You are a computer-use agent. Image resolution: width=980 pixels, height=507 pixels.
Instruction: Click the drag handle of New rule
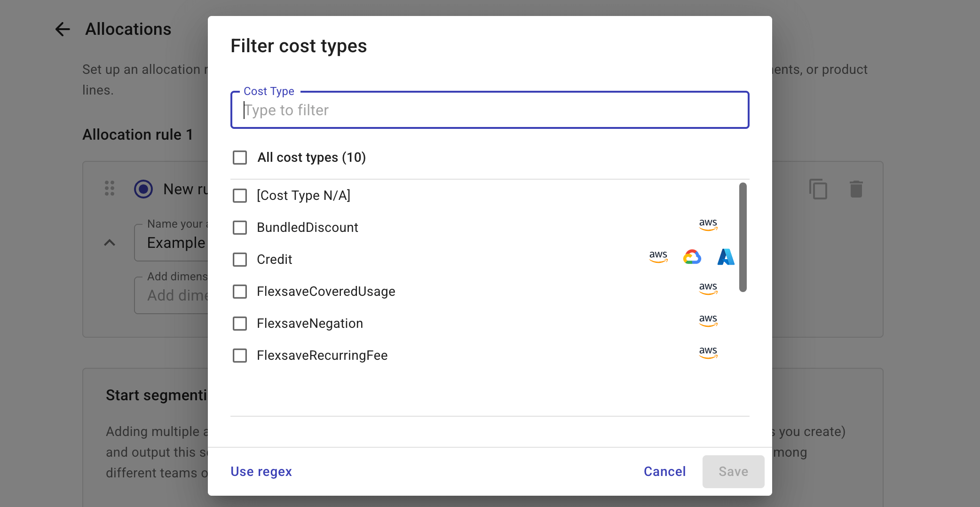click(x=110, y=189)
